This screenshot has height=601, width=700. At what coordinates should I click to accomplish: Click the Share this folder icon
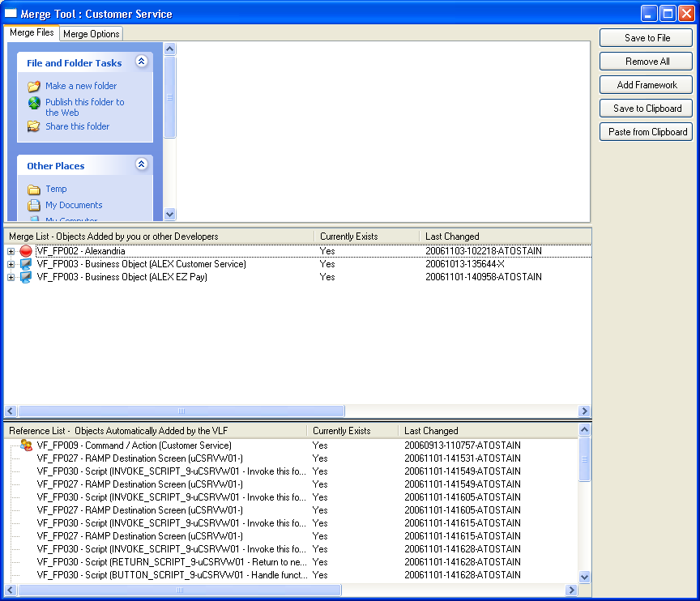pyautogui.click(x=34, y=126)
